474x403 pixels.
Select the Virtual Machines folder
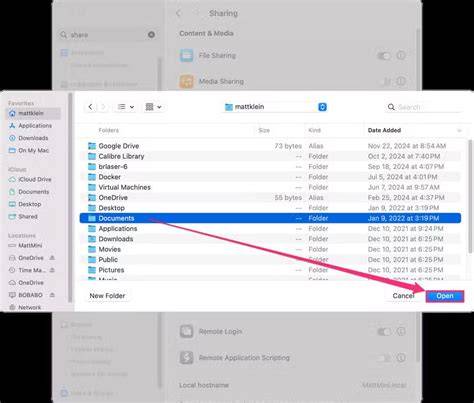270,187
